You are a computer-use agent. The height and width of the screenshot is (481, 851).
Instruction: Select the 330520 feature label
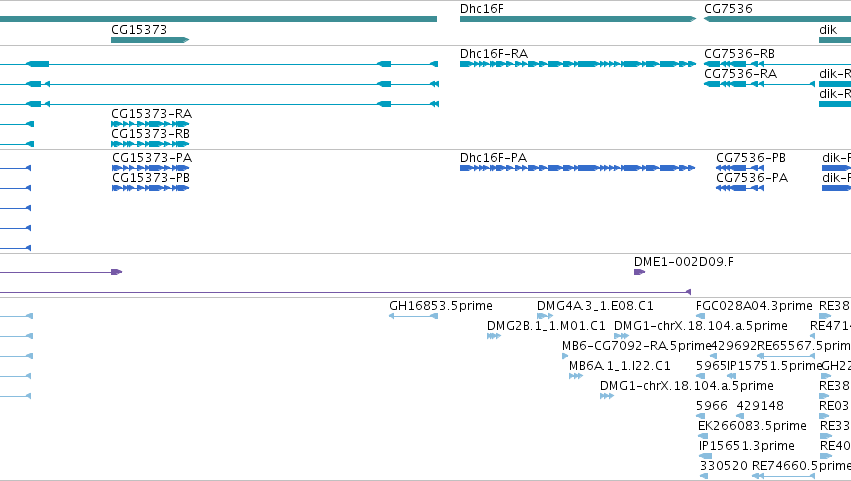click(x=723, y=466)
